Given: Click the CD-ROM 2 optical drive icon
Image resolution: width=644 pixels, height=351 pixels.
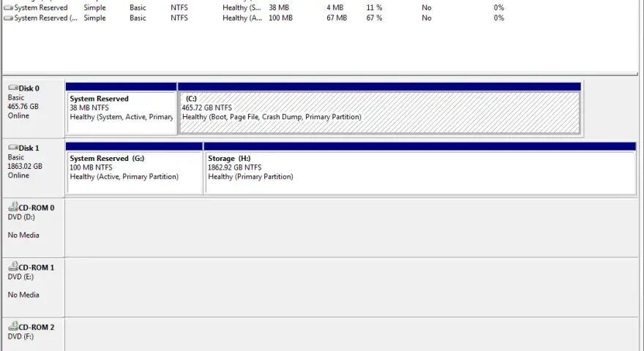Looking at the screenshot, I should click(x=13, y=326).
